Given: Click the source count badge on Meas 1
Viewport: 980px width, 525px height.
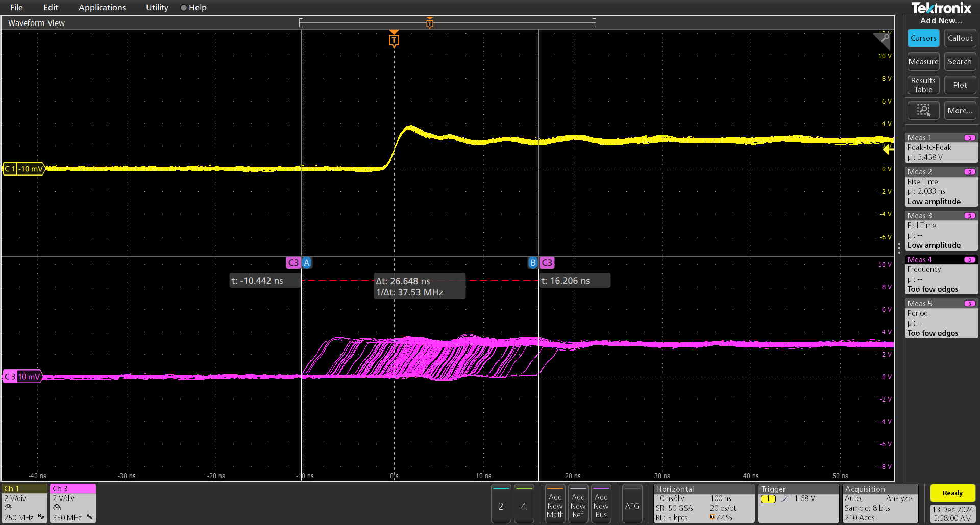Looking at the screenshot, I should point(969,137).
